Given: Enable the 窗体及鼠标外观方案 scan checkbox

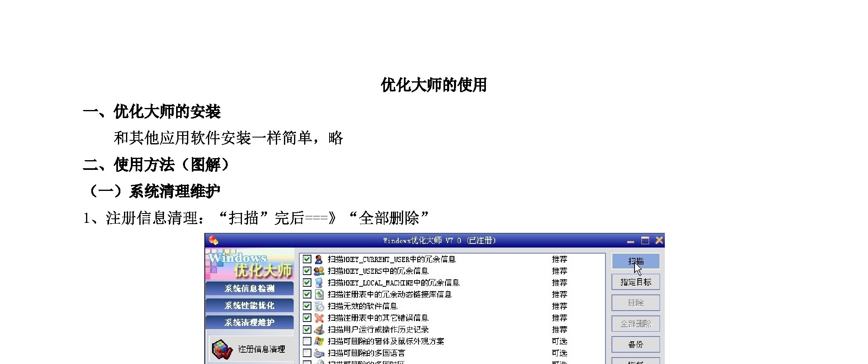Looking at the screenshot, I should click(307, 341).
